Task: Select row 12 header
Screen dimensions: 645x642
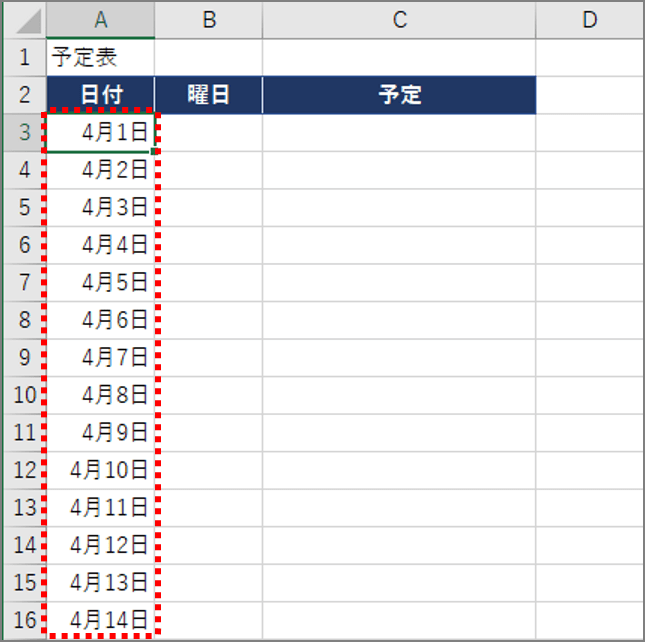Action: click(25, 470)
